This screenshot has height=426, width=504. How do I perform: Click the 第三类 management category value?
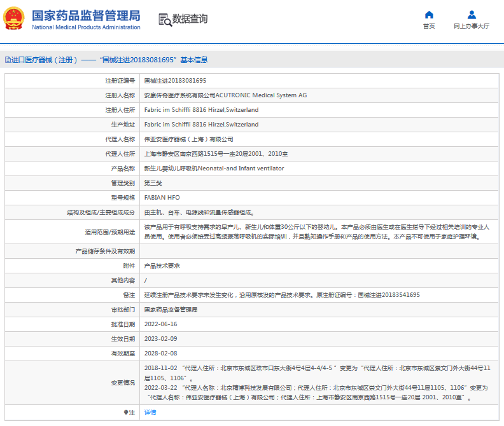(153, 183)
